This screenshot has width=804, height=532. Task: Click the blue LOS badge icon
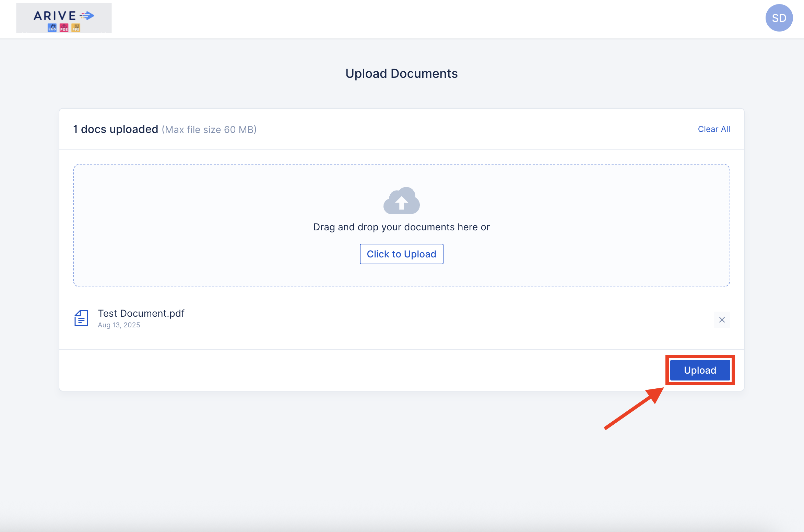click(x=52, y=28)
